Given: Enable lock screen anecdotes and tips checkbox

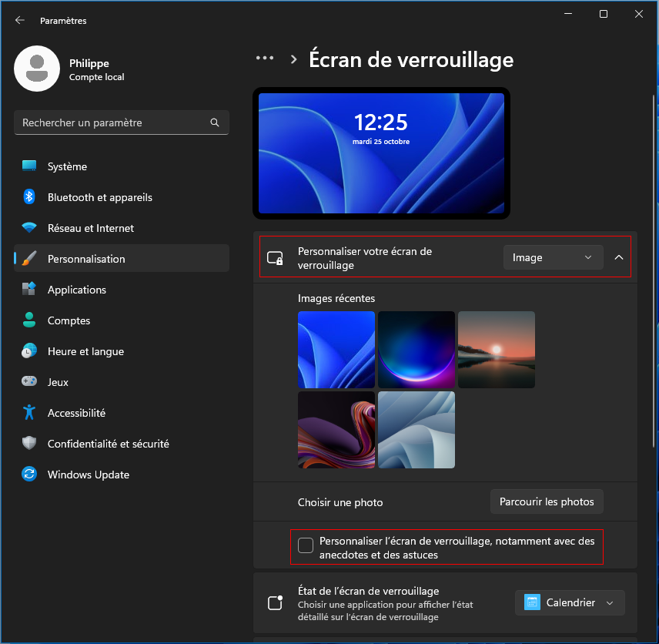Looking at the screenshot, I should [306, 545].
